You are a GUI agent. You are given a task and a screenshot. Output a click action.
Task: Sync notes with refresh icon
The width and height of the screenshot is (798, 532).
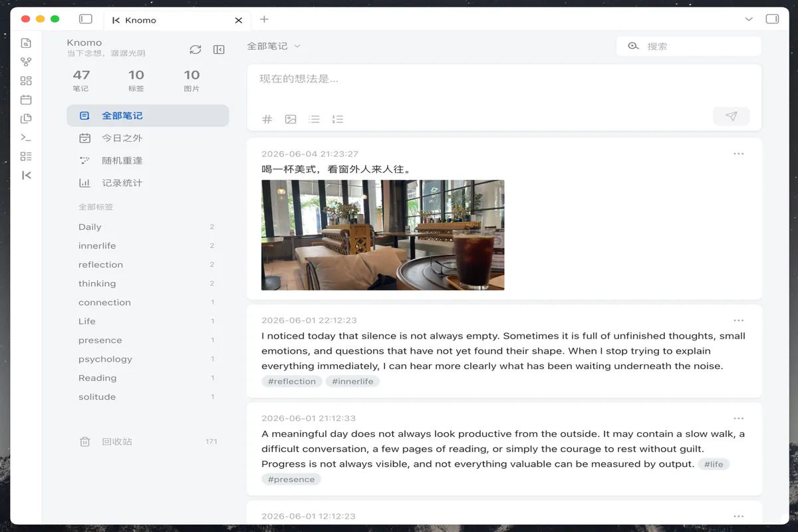[x=196, y=49]
